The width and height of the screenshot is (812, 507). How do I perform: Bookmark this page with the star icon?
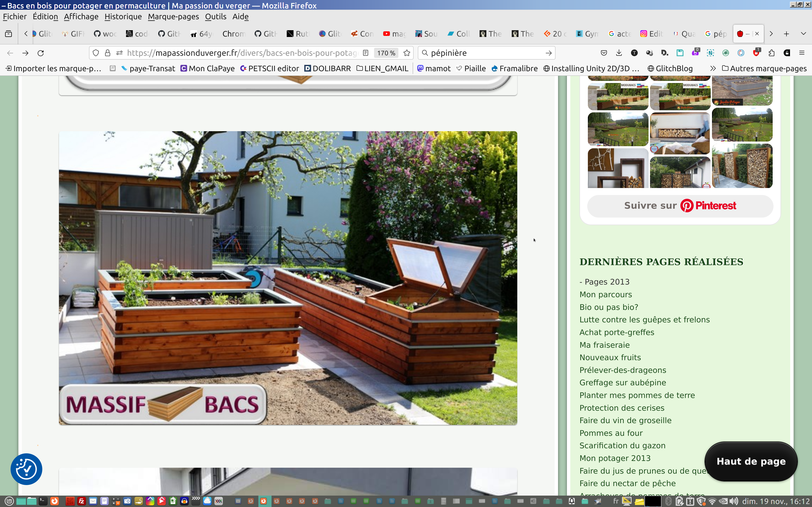pyautogui.click(x=407, y=53)
